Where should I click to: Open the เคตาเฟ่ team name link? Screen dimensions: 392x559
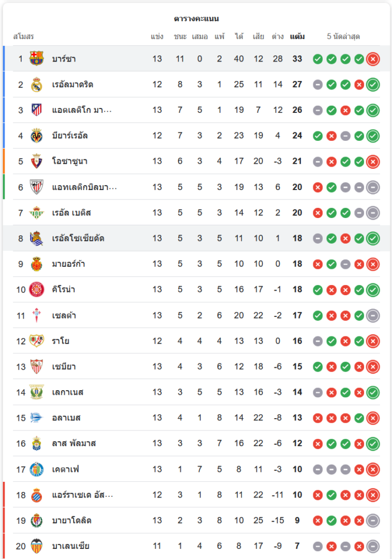tap(65, 469)
